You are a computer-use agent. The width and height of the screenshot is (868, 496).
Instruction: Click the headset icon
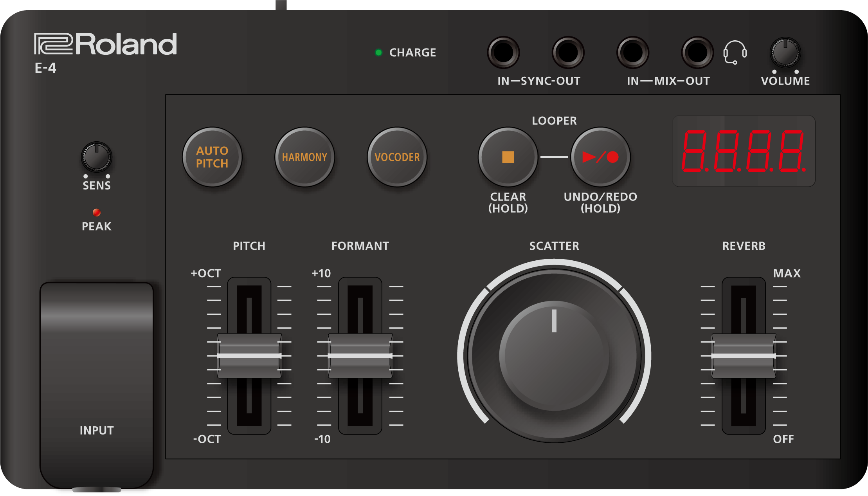tap(735, 52)
